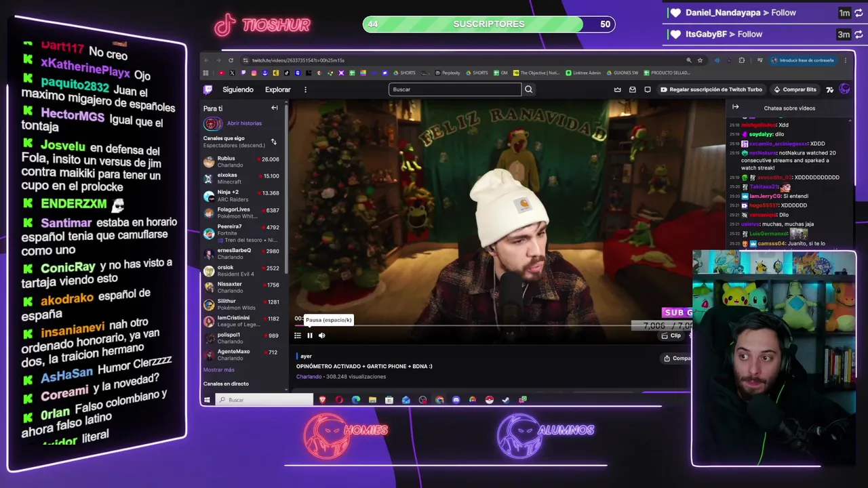Open the Prime loot crown icon

[617, 89]
